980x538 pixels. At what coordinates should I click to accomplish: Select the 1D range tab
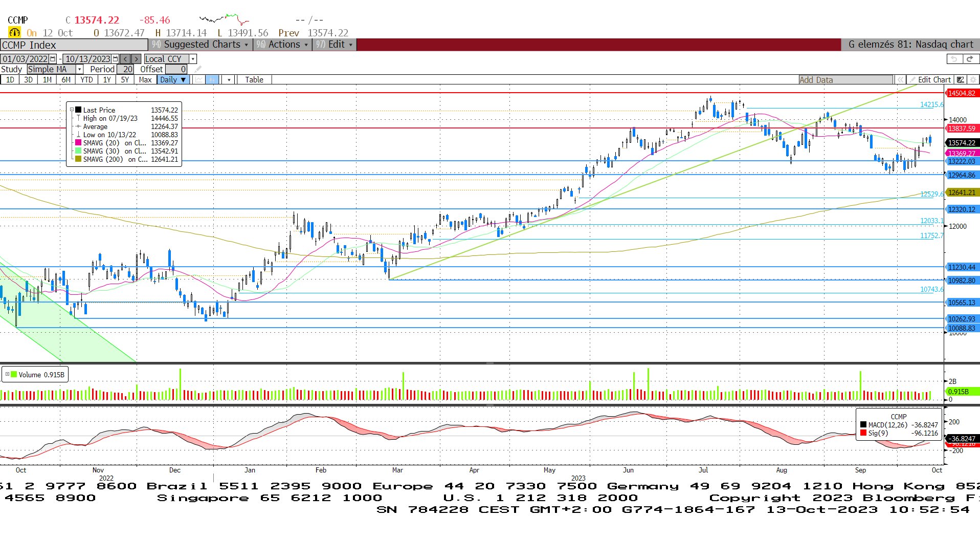pos(10,80)
